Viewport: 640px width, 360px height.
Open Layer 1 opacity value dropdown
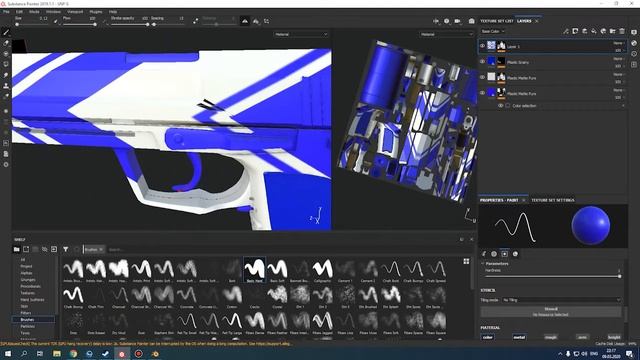point(619,50)
